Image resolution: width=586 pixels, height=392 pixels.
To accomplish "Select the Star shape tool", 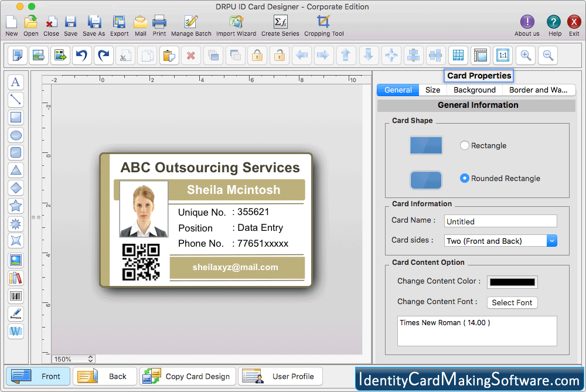I will (x=16, y=206).
